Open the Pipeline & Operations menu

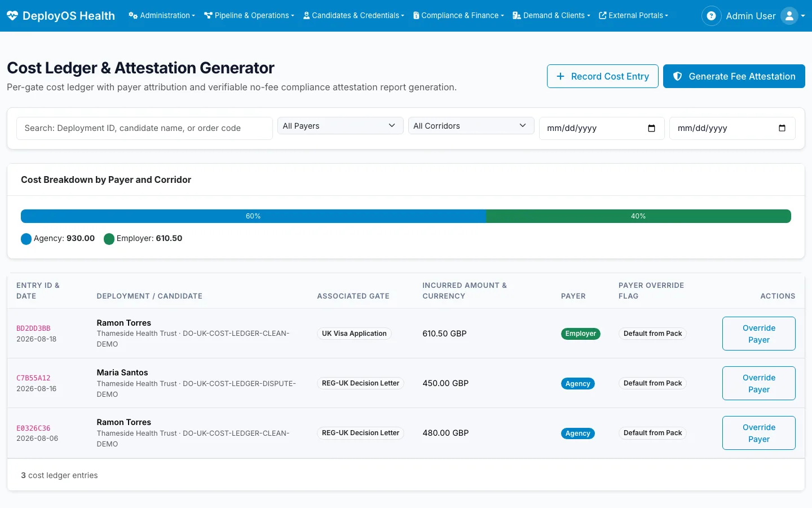coord(249,16)
